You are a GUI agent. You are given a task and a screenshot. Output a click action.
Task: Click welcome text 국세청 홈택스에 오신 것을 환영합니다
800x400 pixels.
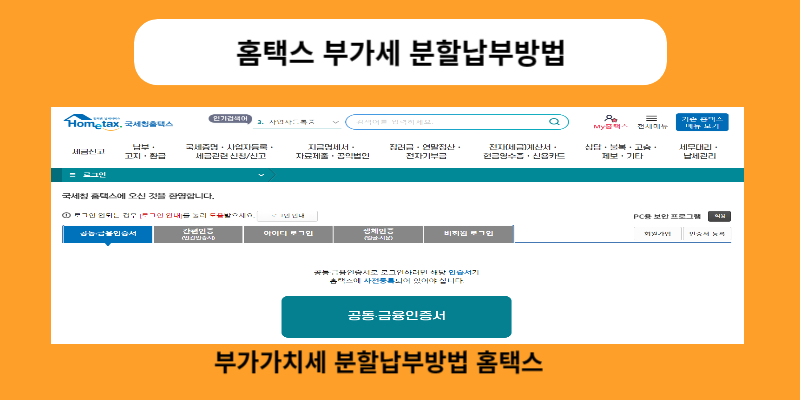coord(138,196)
